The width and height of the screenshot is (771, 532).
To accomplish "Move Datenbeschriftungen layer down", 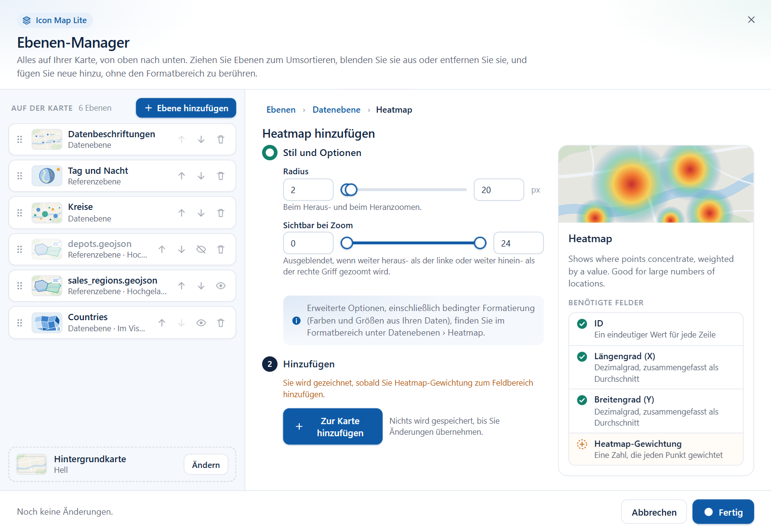I will click(x=201, y=140).
